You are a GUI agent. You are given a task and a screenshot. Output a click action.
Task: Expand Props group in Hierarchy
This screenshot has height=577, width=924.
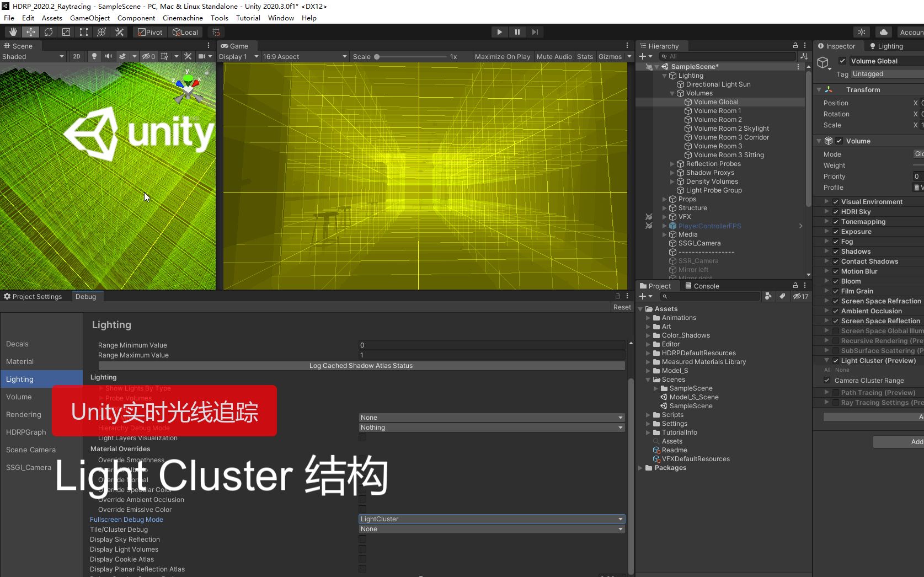click(x=664, y=199)
